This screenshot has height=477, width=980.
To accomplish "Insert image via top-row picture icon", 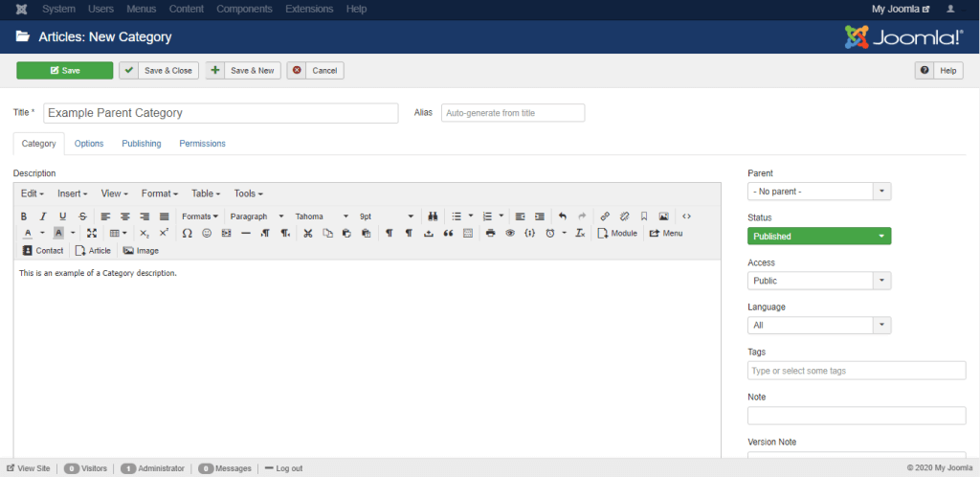I will pyautogui.click(x=664, y=216).
